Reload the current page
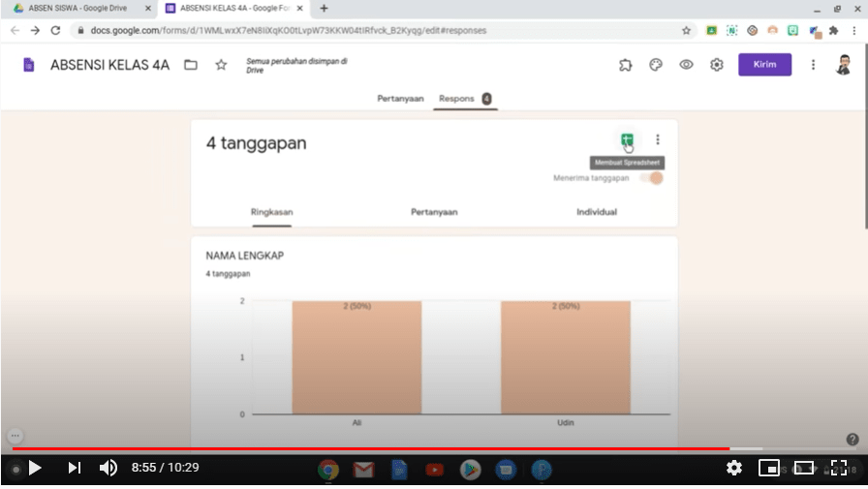This screenshot has width=868, height=489. (x=55, y=30)
